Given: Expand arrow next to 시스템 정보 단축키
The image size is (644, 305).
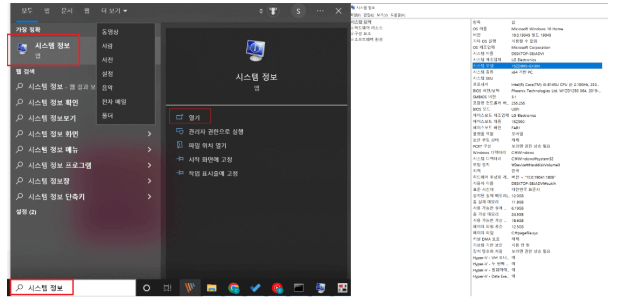Looking at the screenshot, I should pos(149,197).
